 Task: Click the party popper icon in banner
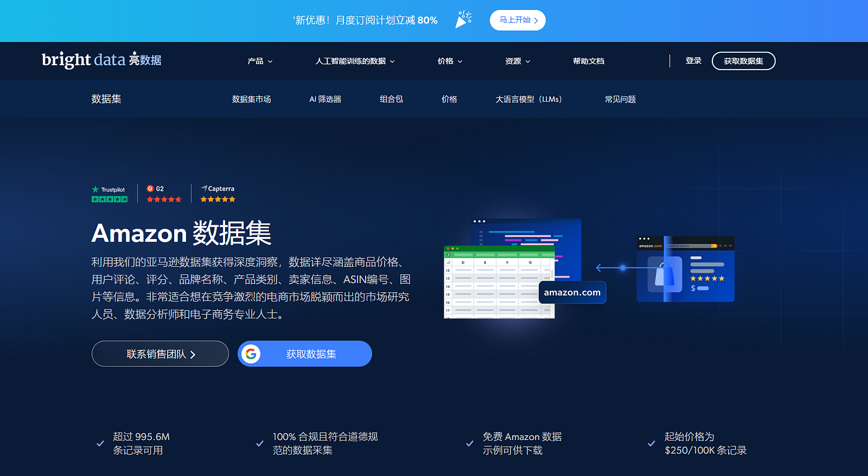[x=463, y=19]
